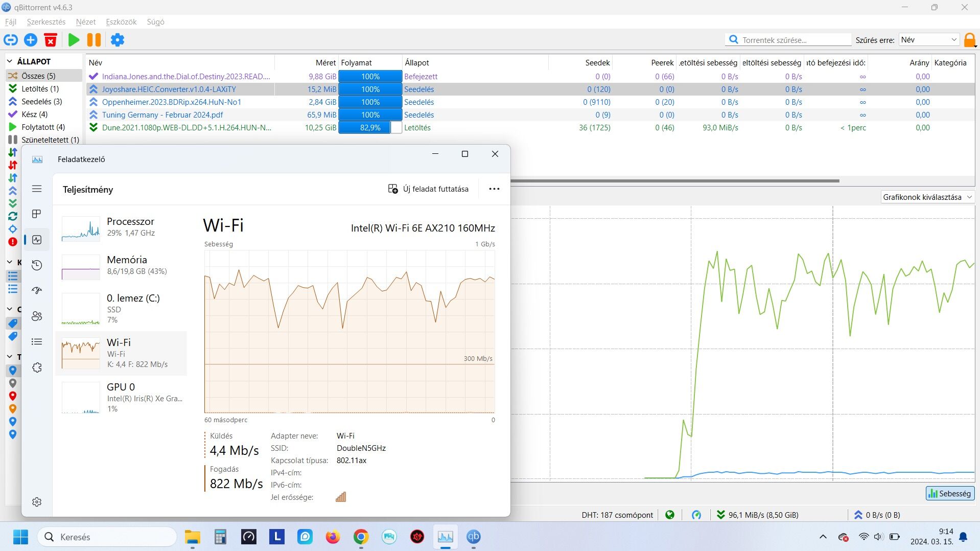980x551 pixels.
Task: Click the torrent filter search field
Action: 788,40
